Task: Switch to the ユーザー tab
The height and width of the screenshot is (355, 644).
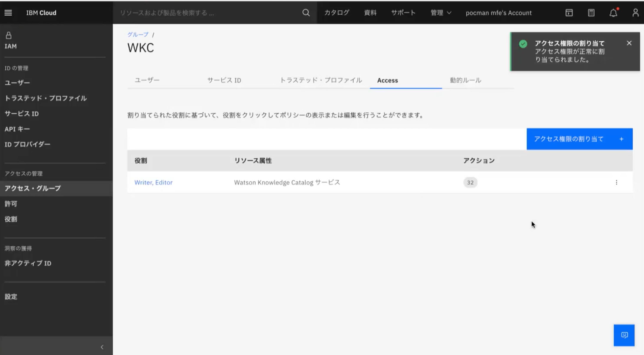Action: pos(147,80)
